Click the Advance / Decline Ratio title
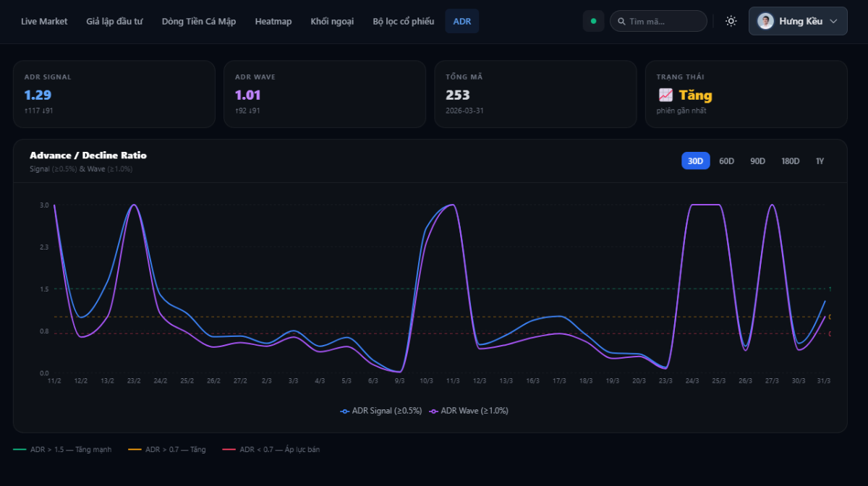868x486 pixels. pos(88,155)
